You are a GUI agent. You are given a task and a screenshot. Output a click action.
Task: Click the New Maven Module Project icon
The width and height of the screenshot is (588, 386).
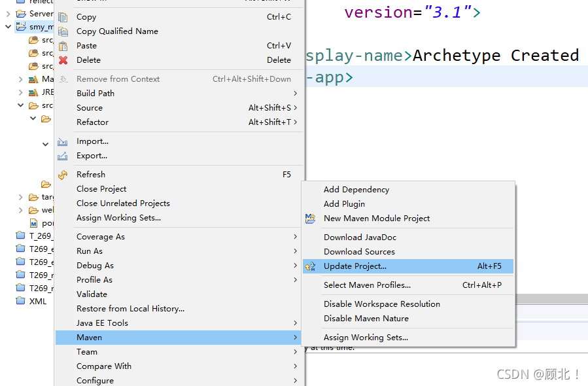coord(310,219)
